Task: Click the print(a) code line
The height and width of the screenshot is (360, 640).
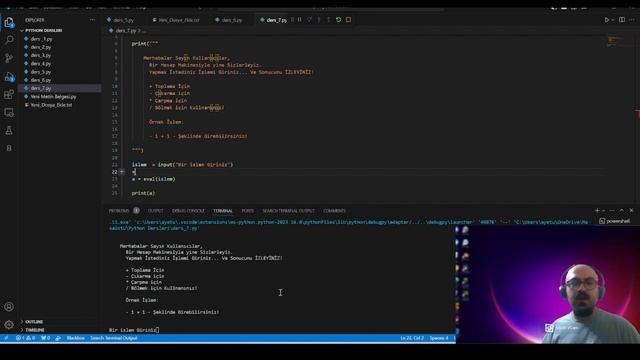Action: 143,193
